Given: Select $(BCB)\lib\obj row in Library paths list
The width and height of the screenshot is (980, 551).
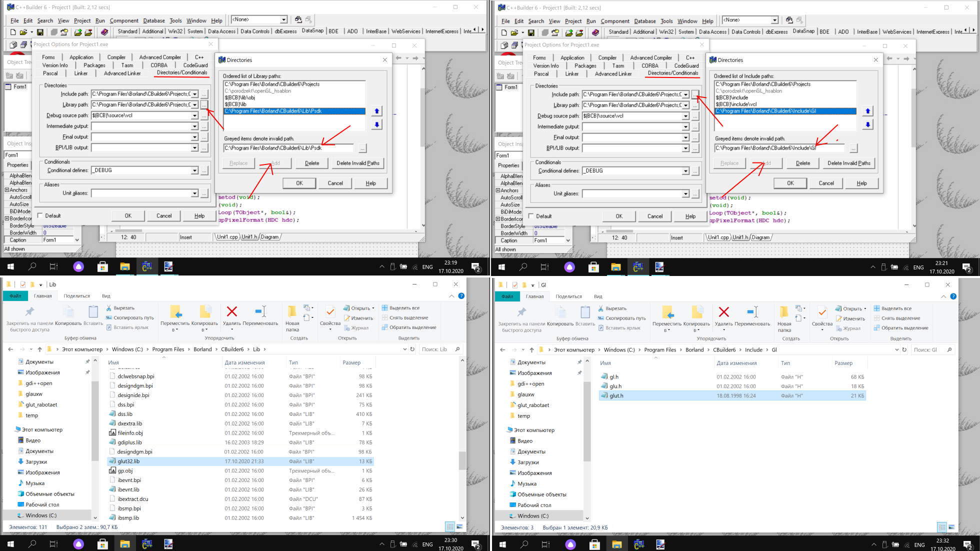Looking at the screenshot, I should coord(294,97).
